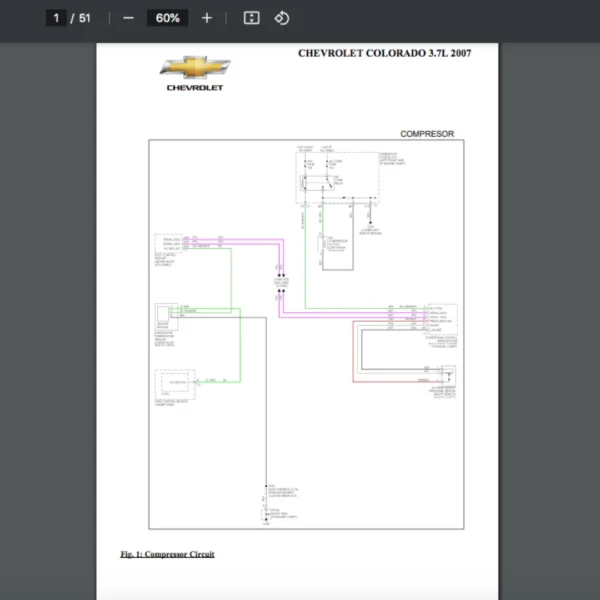
Task: Zoom out using the minus button
Action: pyautogui.click(x=128, y=18)
